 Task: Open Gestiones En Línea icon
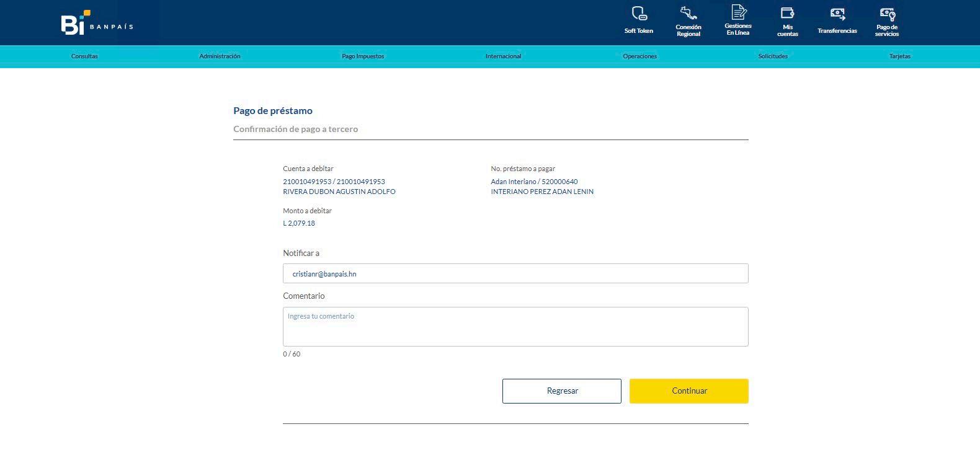click(738, 12)
